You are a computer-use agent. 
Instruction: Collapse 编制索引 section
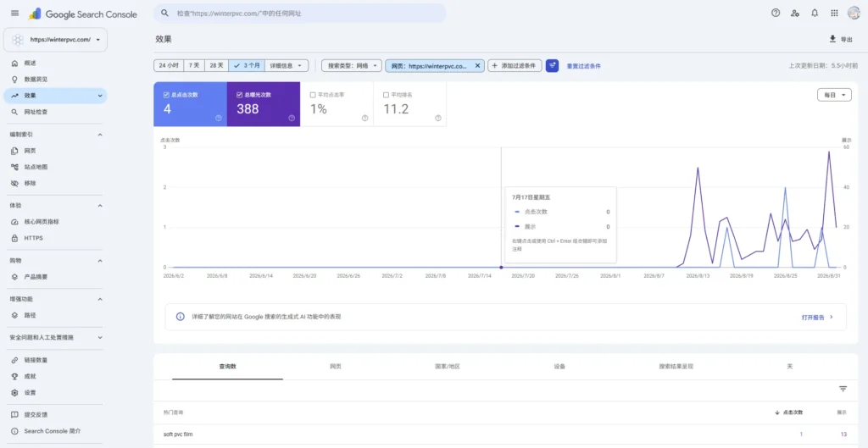click(x=100, y=135)
